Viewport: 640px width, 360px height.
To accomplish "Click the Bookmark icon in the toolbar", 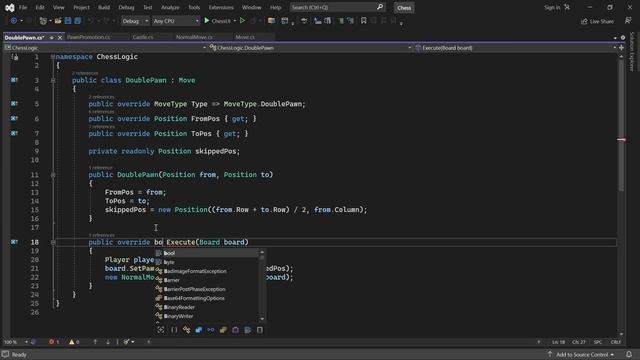I will [x=363, y=20].
